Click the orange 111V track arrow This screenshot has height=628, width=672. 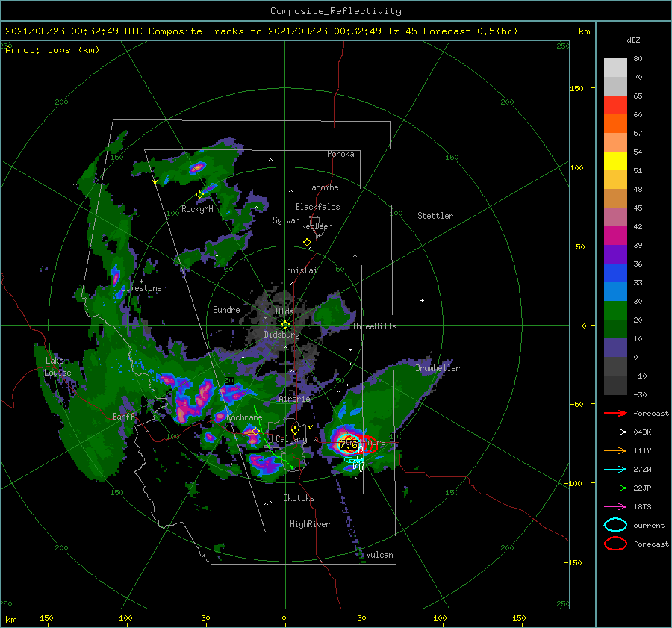click(615, 450)
